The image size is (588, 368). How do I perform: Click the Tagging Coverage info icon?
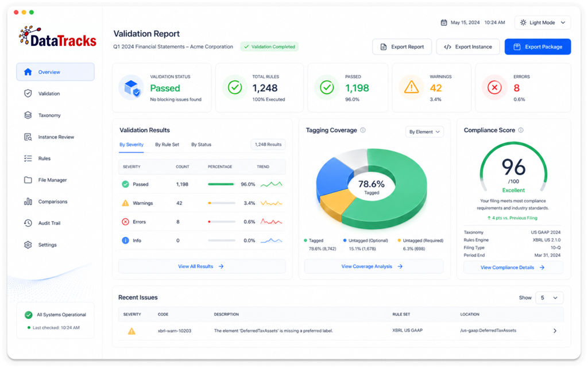[x=363, y=130]
